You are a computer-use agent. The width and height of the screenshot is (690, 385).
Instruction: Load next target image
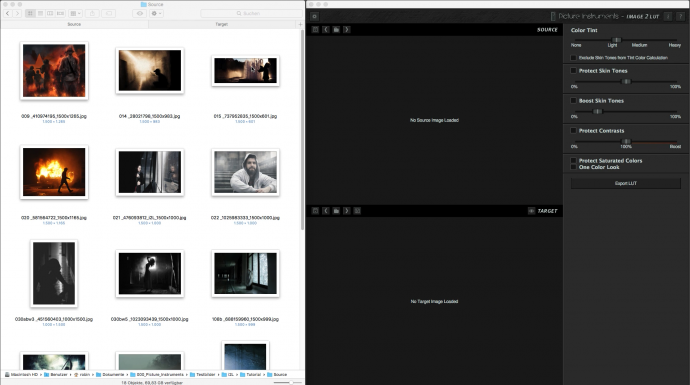[x=347, y=211]
